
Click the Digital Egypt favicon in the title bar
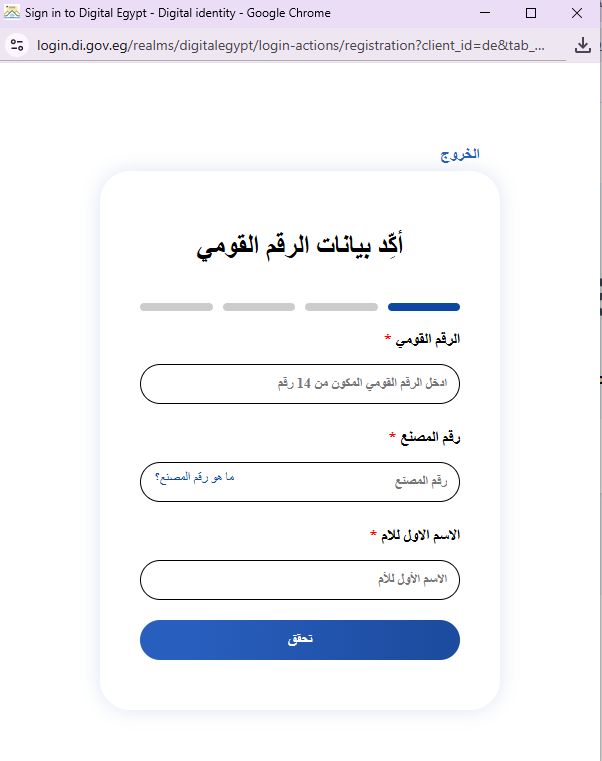point(12,12)
